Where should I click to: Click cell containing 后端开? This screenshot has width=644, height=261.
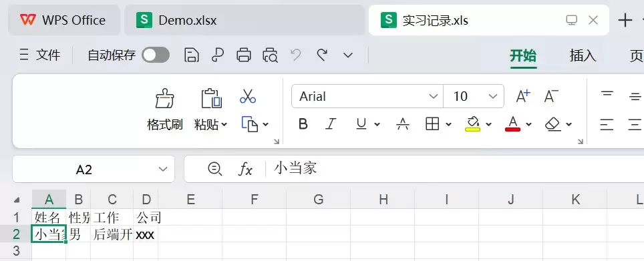click(x=112, y=234)
